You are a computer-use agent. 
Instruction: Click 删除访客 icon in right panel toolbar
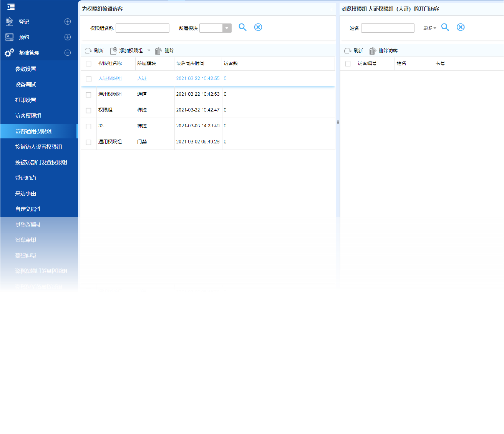373,51
